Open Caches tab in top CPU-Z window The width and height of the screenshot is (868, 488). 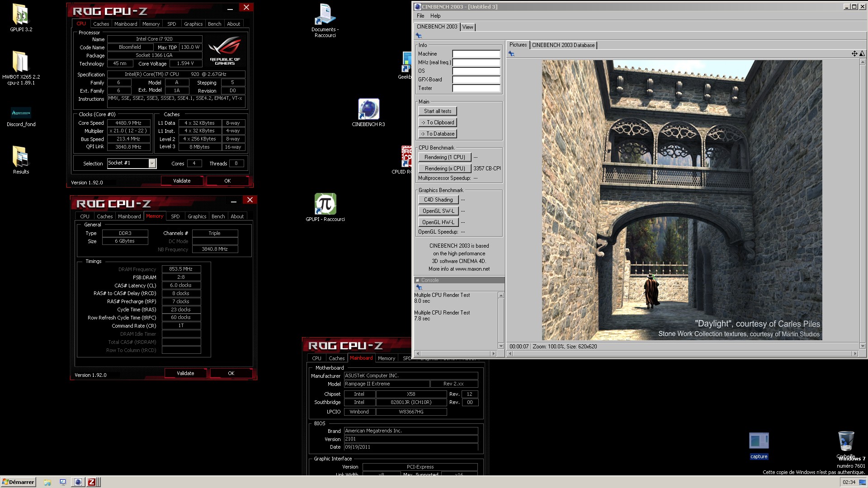(101, 24)
